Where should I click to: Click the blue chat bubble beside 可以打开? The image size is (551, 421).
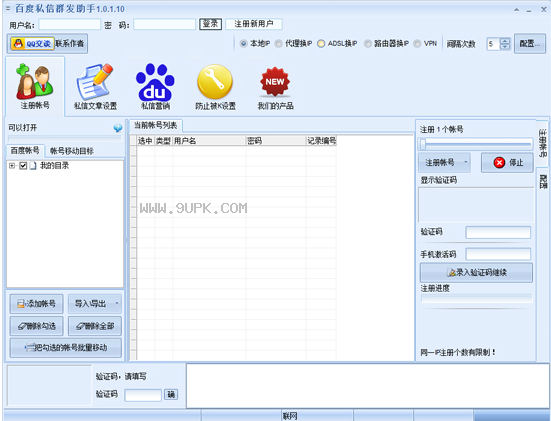[x=118, y=128]
